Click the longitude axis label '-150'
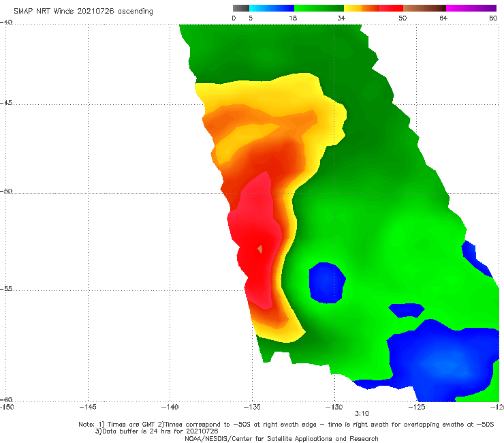The width and height of the screenshot is (504, 443). click(7, 408)
